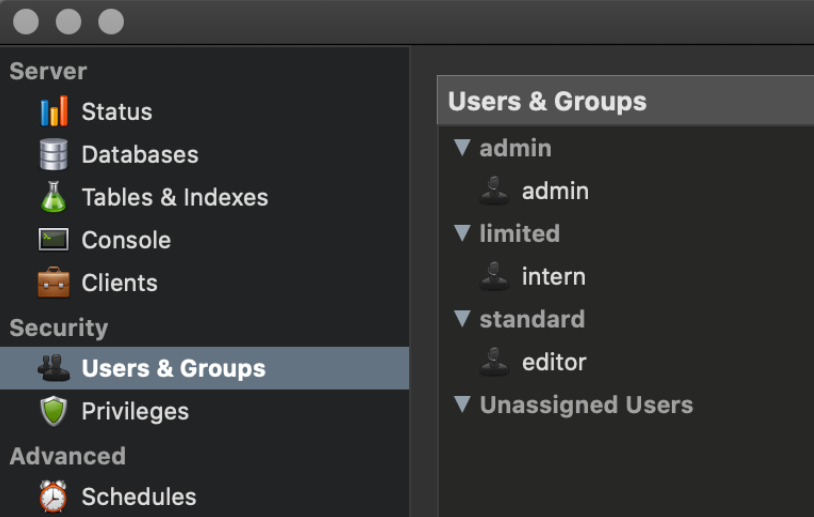Select the limited group label

(520, 233)
